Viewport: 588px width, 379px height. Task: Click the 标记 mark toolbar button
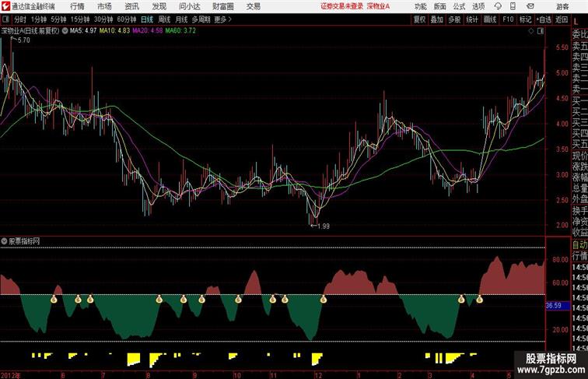coord(525,19)
